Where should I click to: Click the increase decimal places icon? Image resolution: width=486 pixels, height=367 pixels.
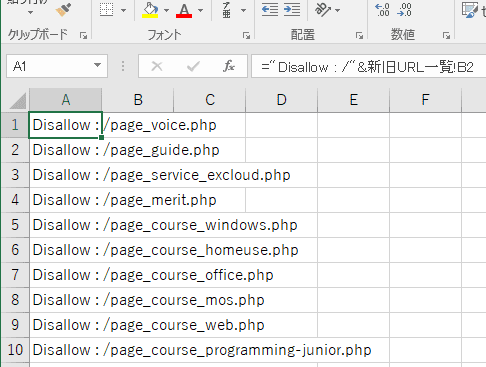(382, 10)
